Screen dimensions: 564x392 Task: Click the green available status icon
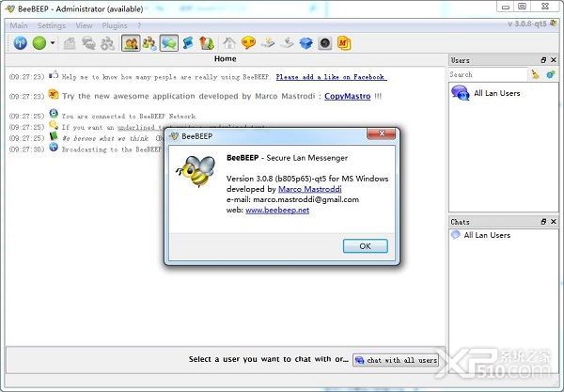click(x=39, y=43)
